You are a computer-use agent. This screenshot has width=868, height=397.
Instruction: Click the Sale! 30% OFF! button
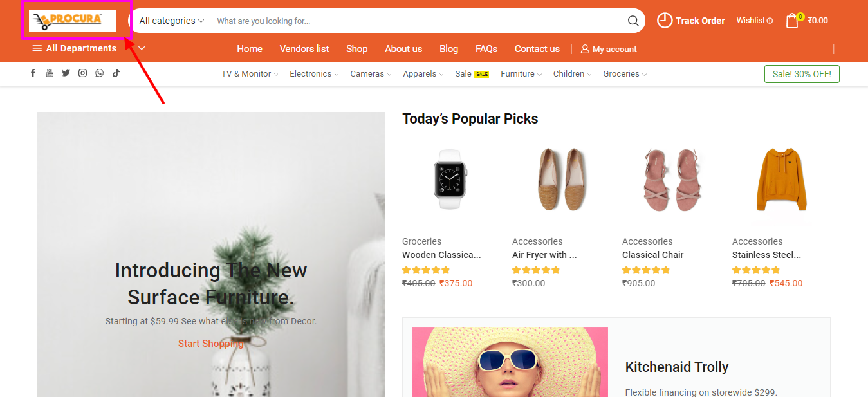(x=802, y=74)
